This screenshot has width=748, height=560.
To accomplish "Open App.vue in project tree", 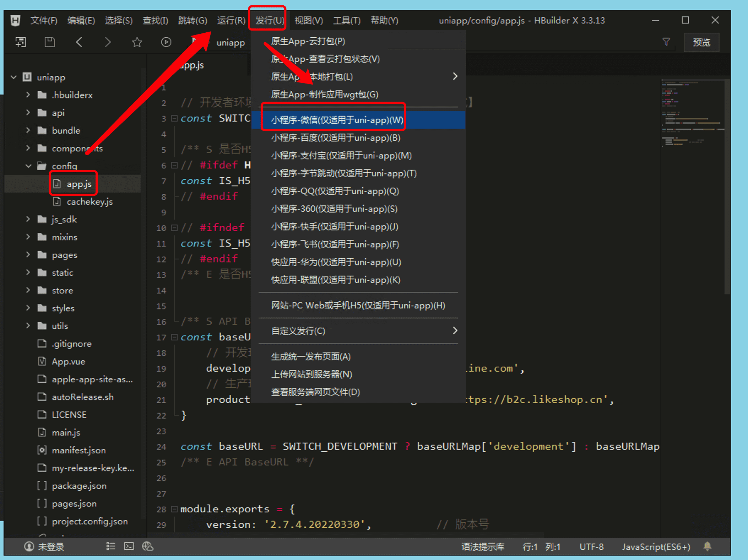I will pos(68,361).
